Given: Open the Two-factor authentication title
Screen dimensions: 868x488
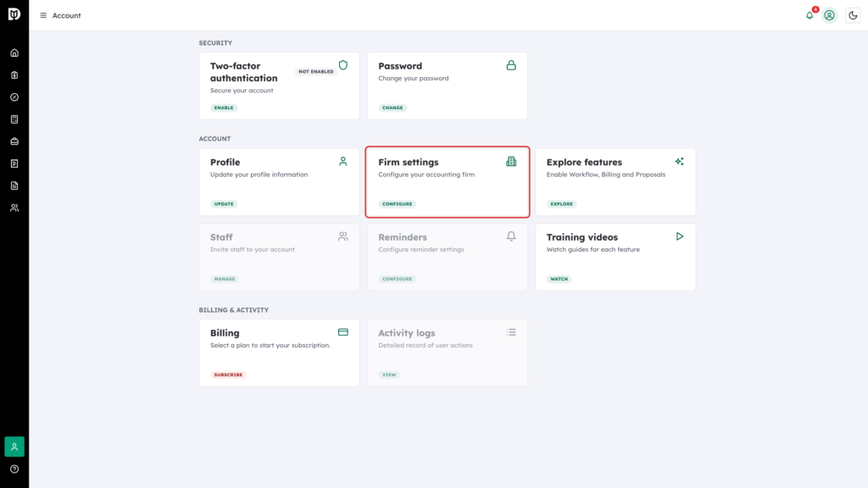Looking at the screenshot, I should 243,72.
